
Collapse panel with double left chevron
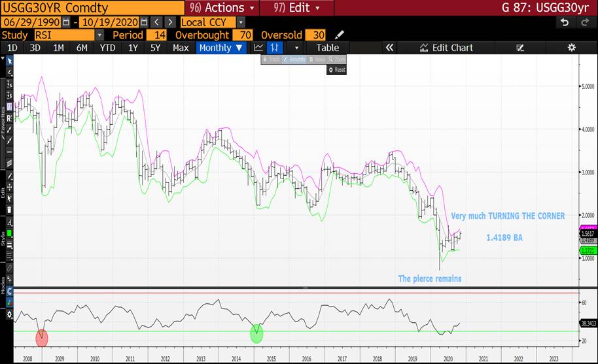pos(389,48)
